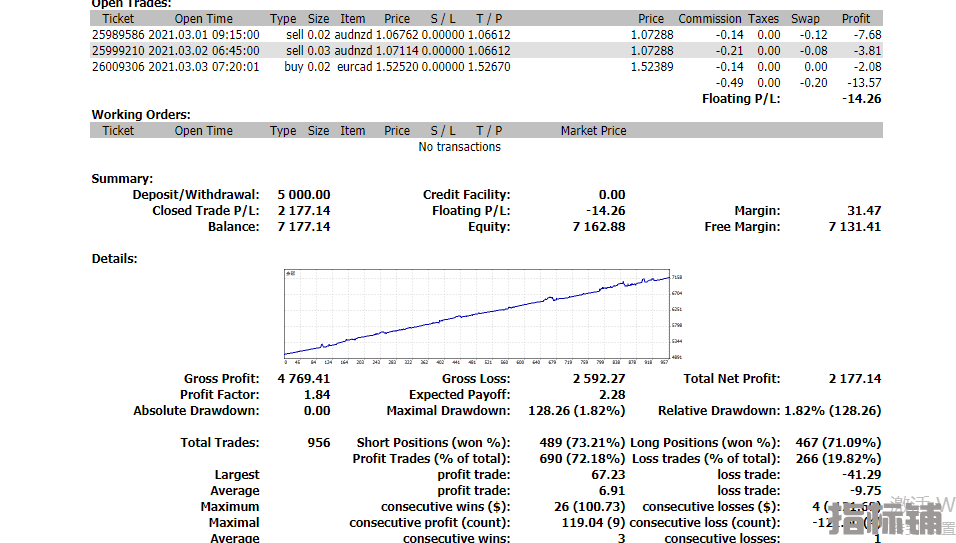Click largest loss trade -41.29
This screenshot has width=956, height=543.
pos(861,475)
